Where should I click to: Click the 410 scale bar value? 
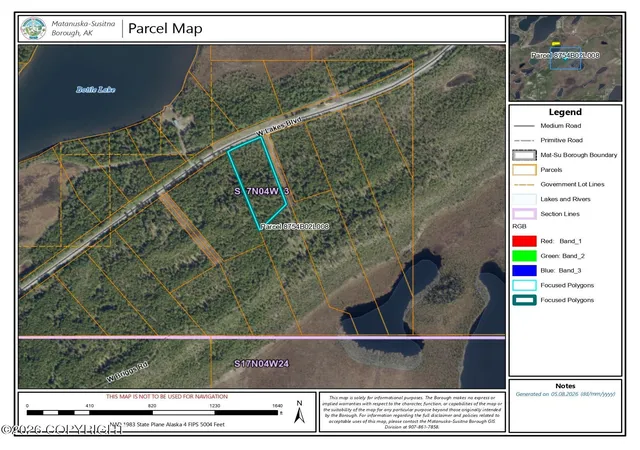coord(90,405)
